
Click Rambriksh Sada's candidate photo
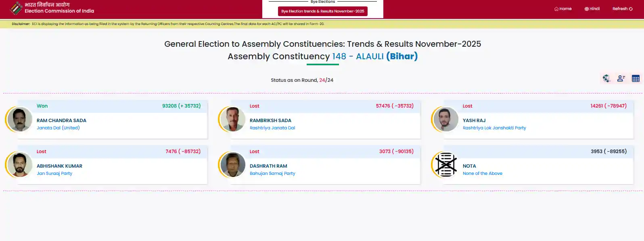(233, 119)
